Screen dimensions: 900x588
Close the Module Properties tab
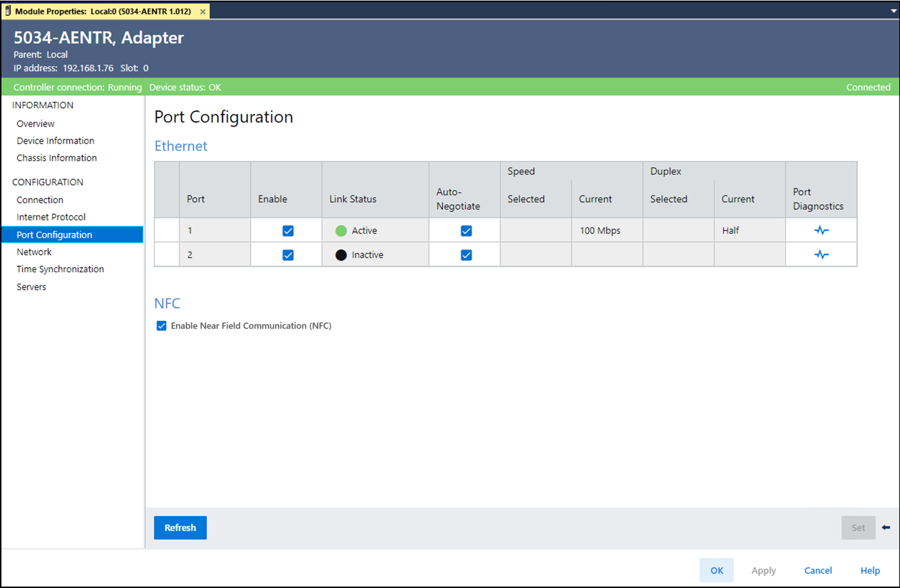(203, 12)
